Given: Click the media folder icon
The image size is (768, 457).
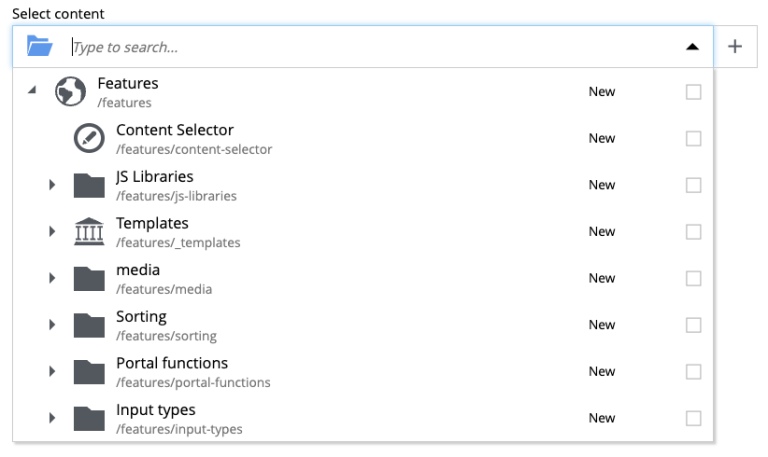Looking at the screenshot, I should [x=89, y=278].
